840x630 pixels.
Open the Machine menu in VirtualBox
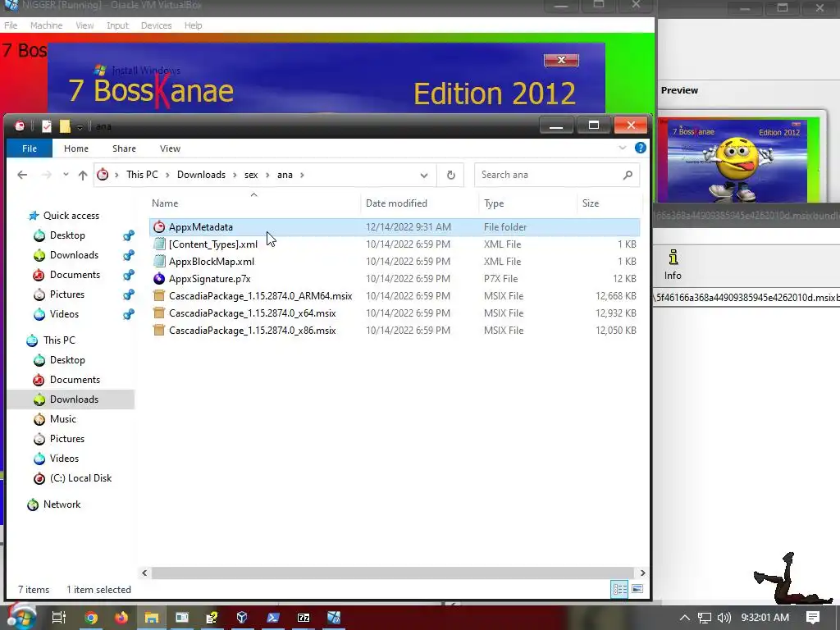(46, 25)
